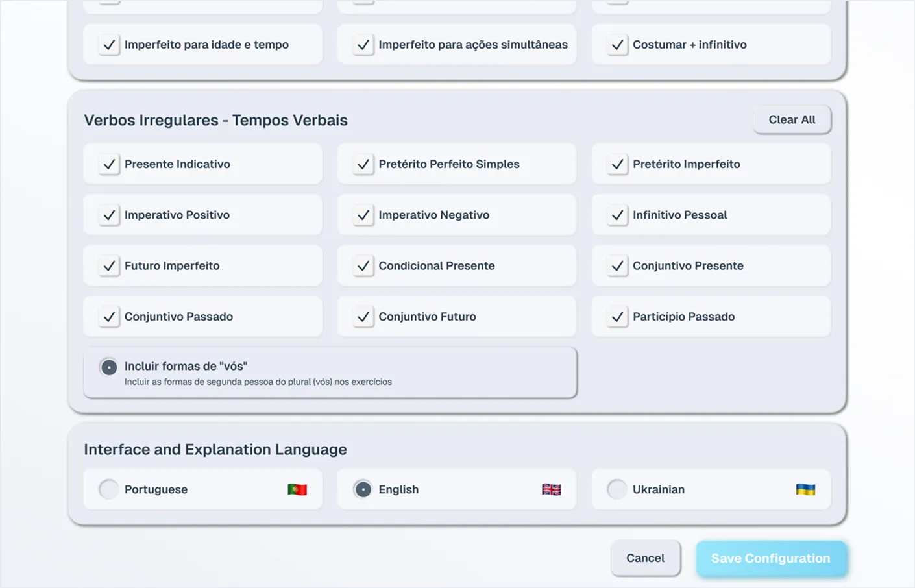Choose Ukrainian interface language radio
This screenshot has height=588, width=915.
[x=617, y=489]
